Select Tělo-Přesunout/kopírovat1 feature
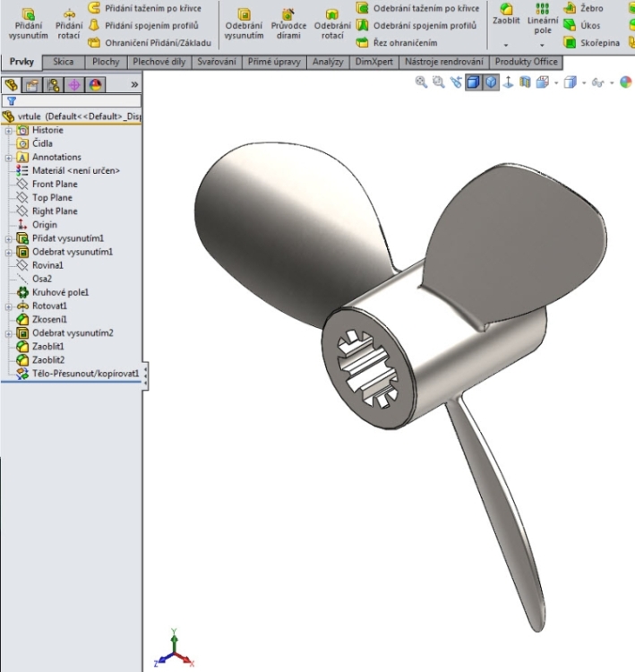This screenshot has height=672, width=635. [x=78, y=374]
